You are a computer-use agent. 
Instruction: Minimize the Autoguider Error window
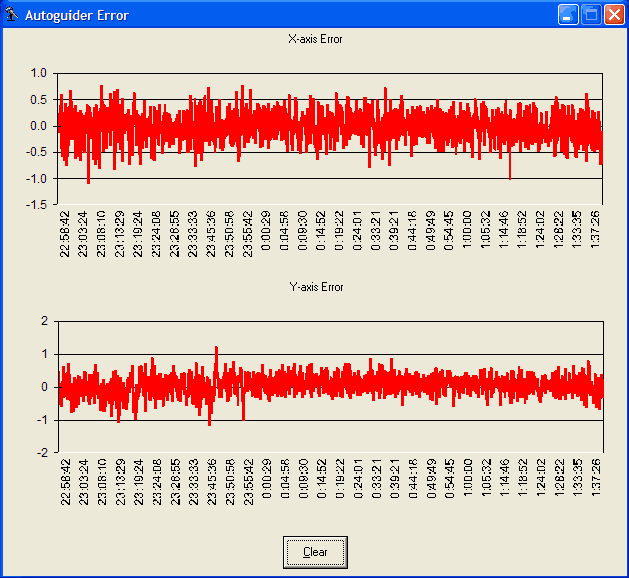pyautogui.click(x=568, y=15)
